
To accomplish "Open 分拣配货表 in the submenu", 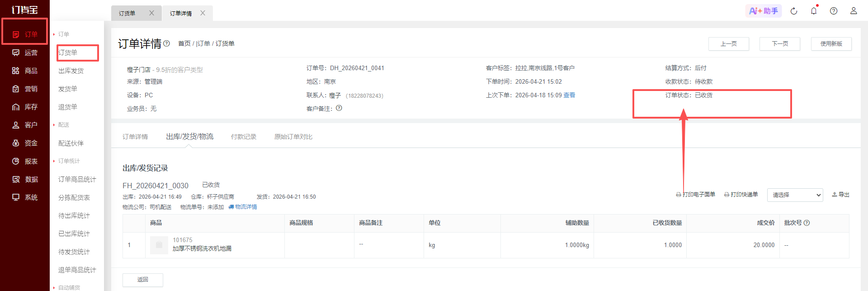I will (x=74, y=197).
